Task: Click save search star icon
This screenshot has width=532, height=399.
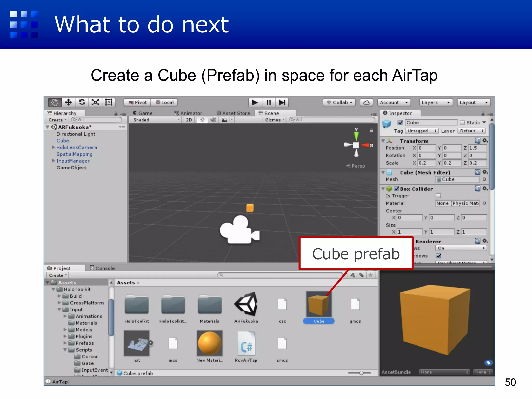Action: click(370, 275)
